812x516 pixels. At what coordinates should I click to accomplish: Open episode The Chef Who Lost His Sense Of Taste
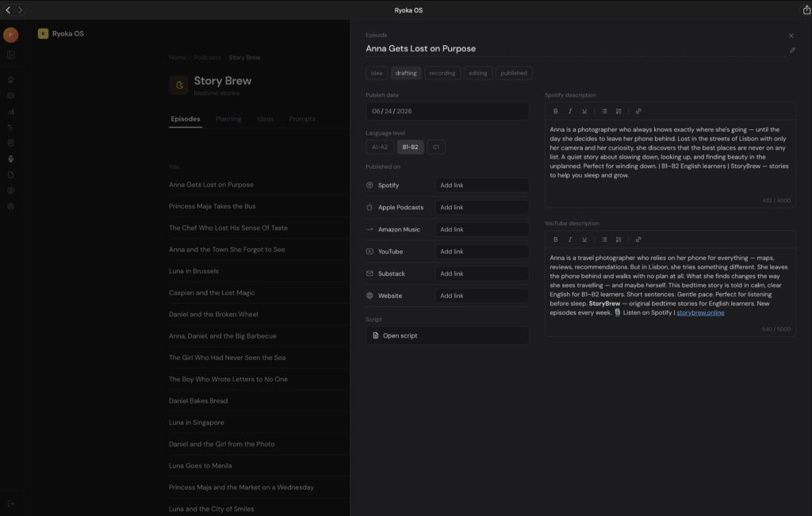pos(228,227)
